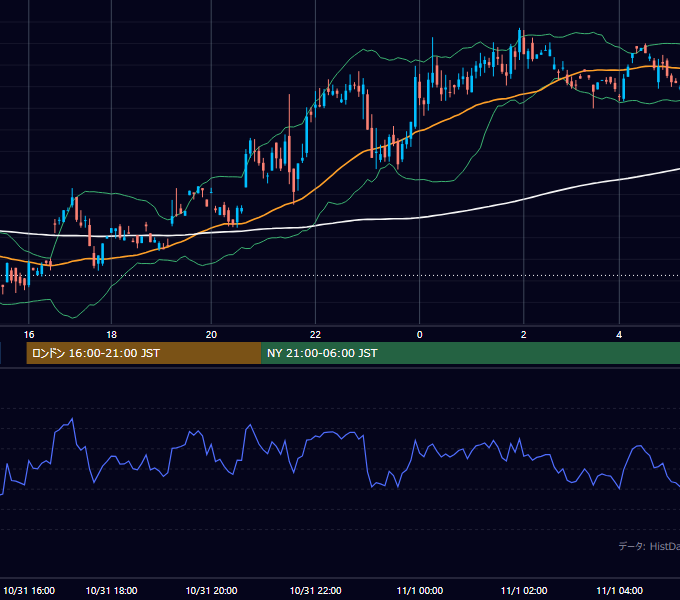Click the hour label 2 on price chart axis
This screenshot has height=600, width=680.
pos(523,335)
